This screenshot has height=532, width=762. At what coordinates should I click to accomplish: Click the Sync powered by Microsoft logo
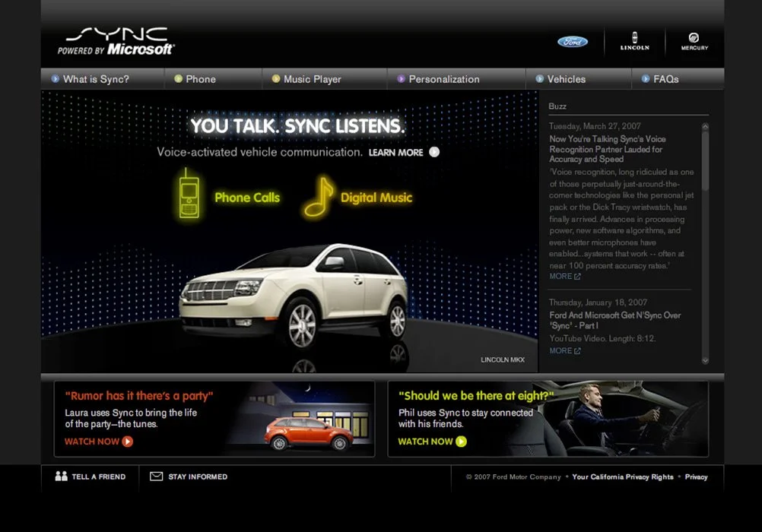point(116,41)
